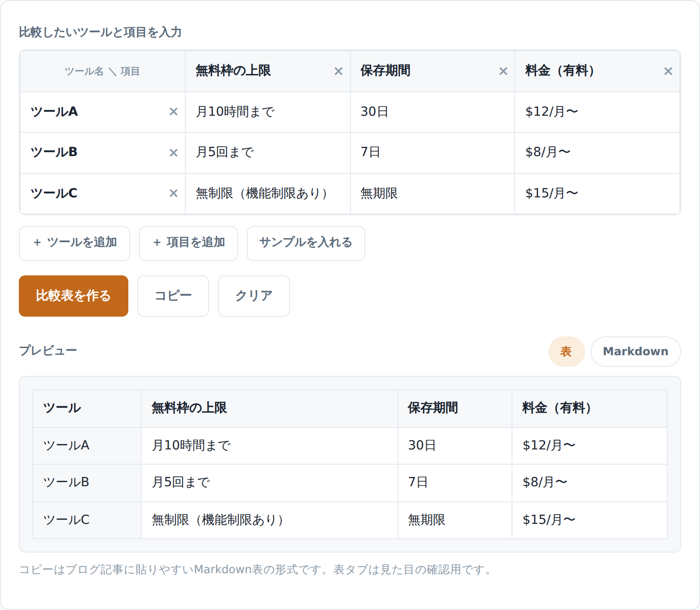Viewport: 700px width, 610px height.
Task: Delete the 料金（有料） column using its X
Action: point(668,71)
